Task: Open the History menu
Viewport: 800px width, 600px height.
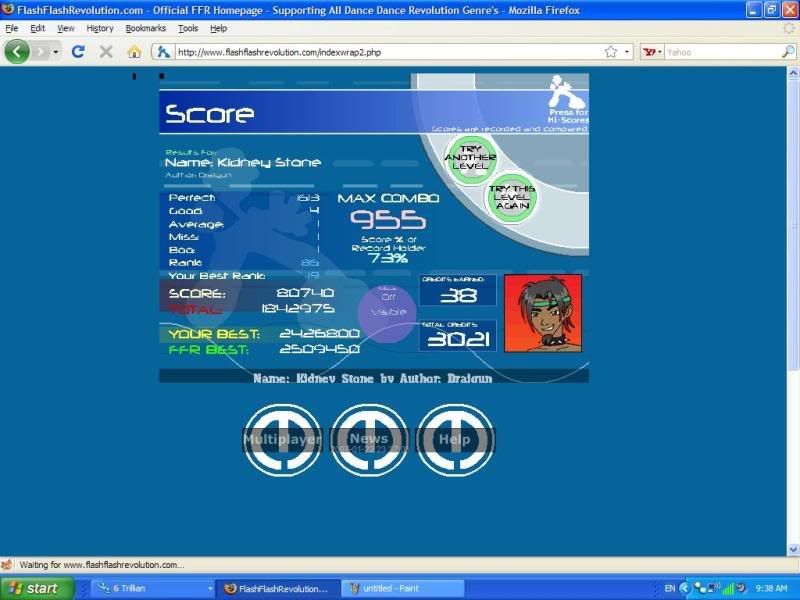Action: (100, 29)
